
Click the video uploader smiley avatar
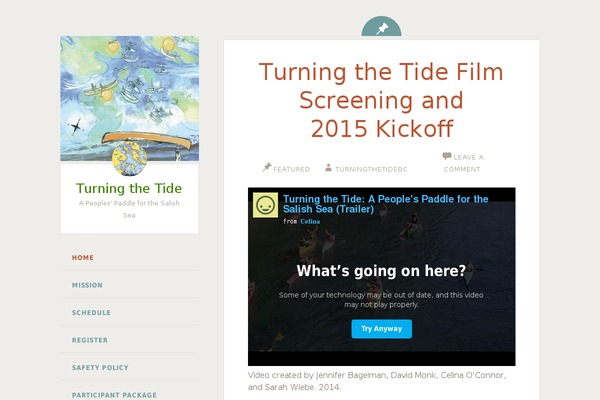(x=265, y=205)
